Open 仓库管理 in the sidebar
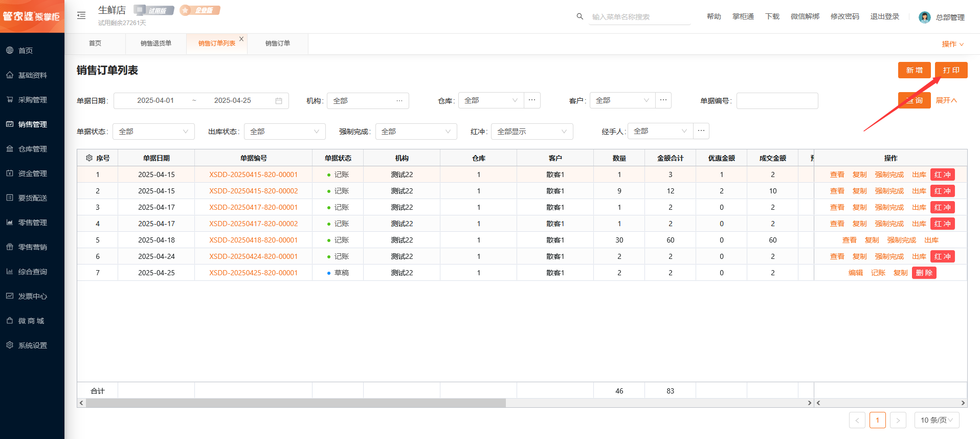The image size is (980, 439). pos(32,149)
